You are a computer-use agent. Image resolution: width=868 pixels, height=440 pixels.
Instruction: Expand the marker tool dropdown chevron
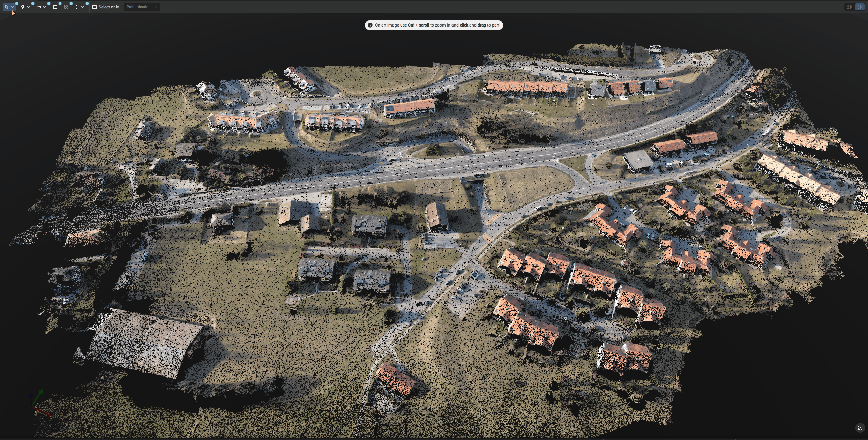coord(28,7)
